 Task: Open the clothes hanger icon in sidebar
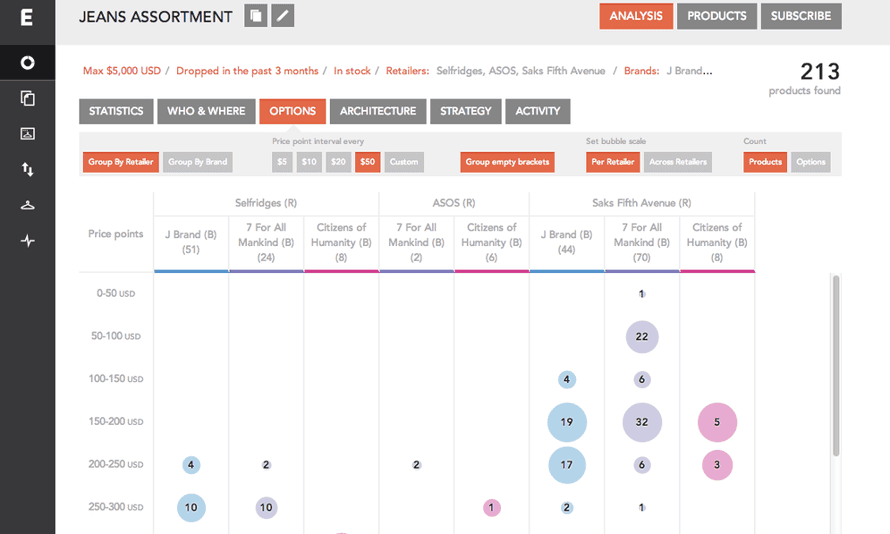(27, 205)
